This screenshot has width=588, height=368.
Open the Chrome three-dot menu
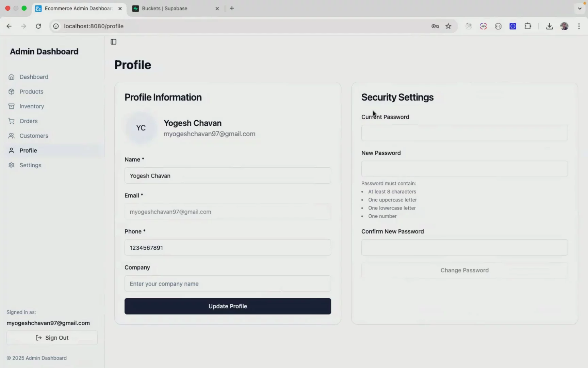579,26
